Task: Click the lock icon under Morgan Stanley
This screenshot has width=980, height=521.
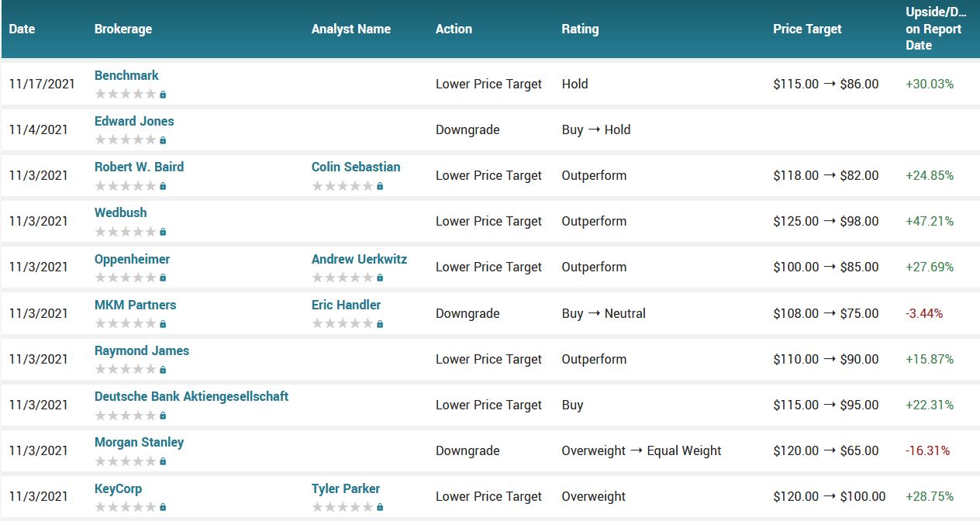Action: coord(163,461)
